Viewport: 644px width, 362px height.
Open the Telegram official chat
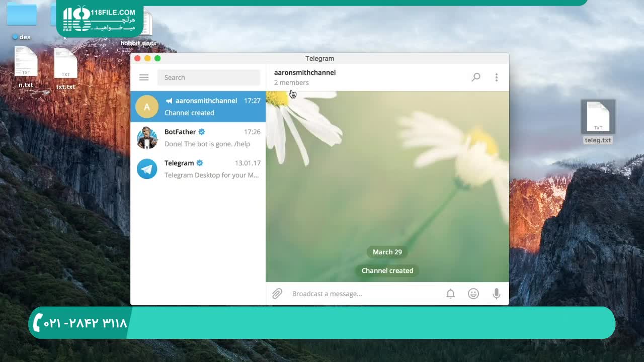[x=211, y=169]
